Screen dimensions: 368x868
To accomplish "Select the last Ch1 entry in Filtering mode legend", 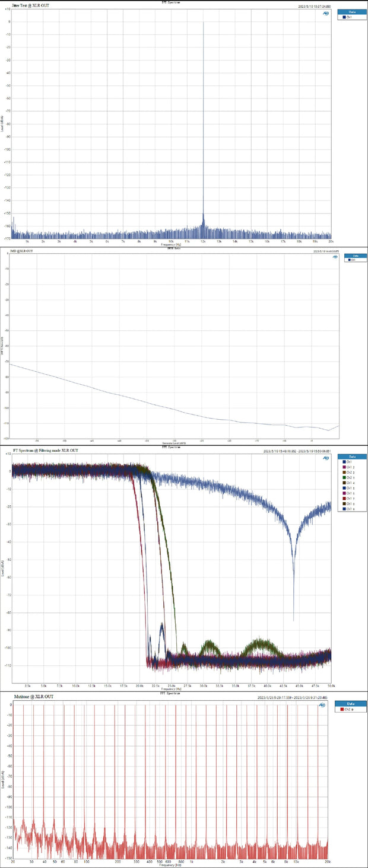I will pyautogui.click(x=348, y=509).
